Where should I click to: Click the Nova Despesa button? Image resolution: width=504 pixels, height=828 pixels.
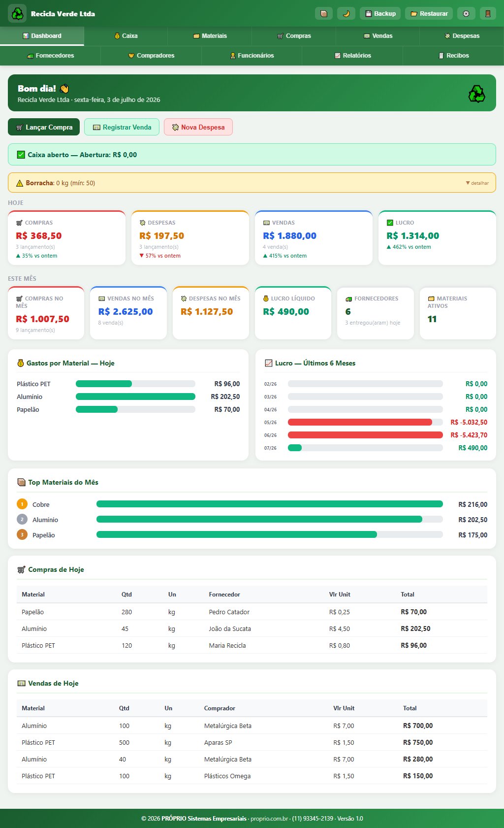click(198, 127)
